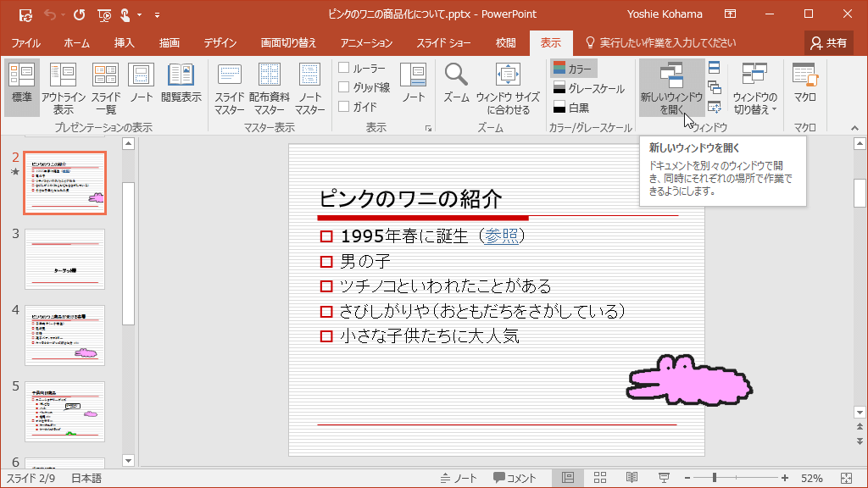Select slide 4 thumbnail in the pane
Viewport: 868px width, 488px height.
[64, 335]
